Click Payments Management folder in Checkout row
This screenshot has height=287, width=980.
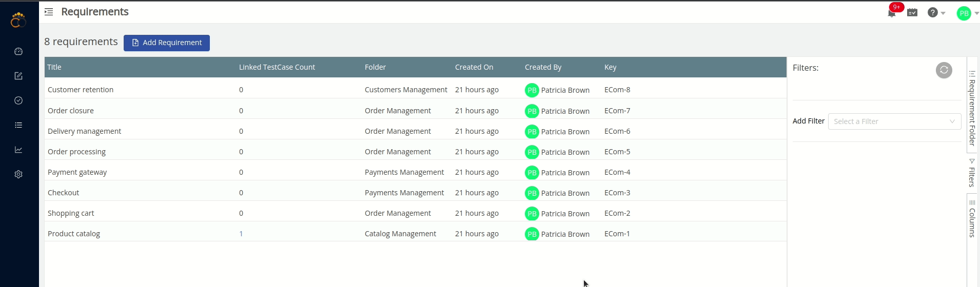click(x=404, y=193)
